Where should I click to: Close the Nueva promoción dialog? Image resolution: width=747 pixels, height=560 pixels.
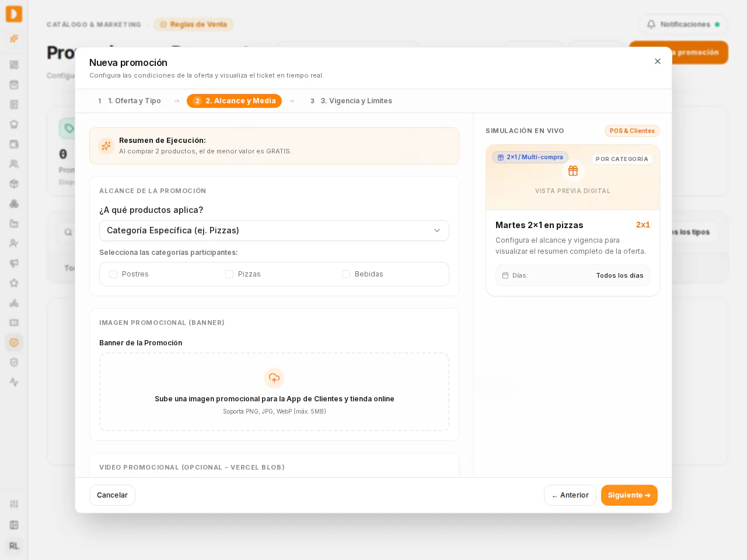tap(658, 61)
